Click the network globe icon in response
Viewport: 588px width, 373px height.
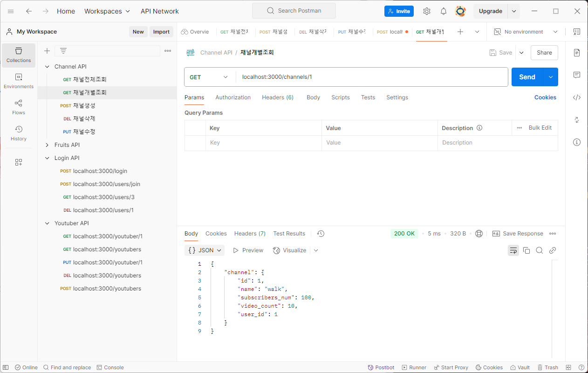(x=479, y=234)
